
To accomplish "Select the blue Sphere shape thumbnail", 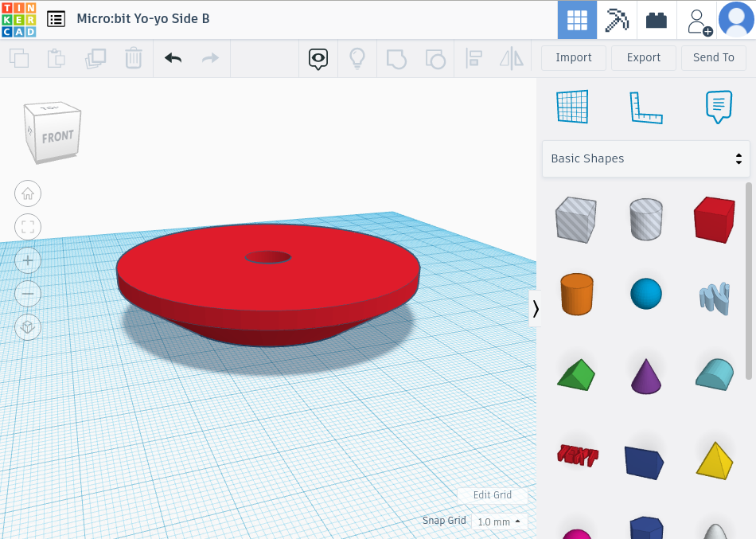I will [x=645, y=293].
